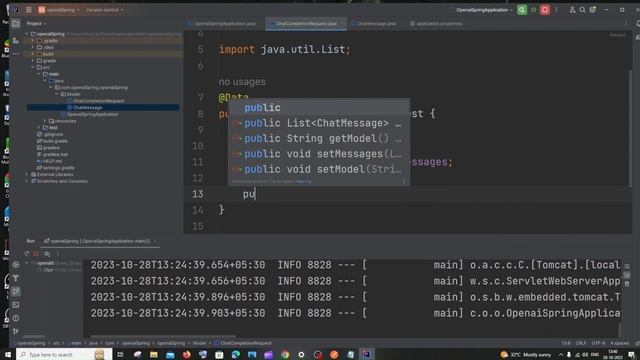
Task: Select ChatMessage class in project tree
Action: 84,107
